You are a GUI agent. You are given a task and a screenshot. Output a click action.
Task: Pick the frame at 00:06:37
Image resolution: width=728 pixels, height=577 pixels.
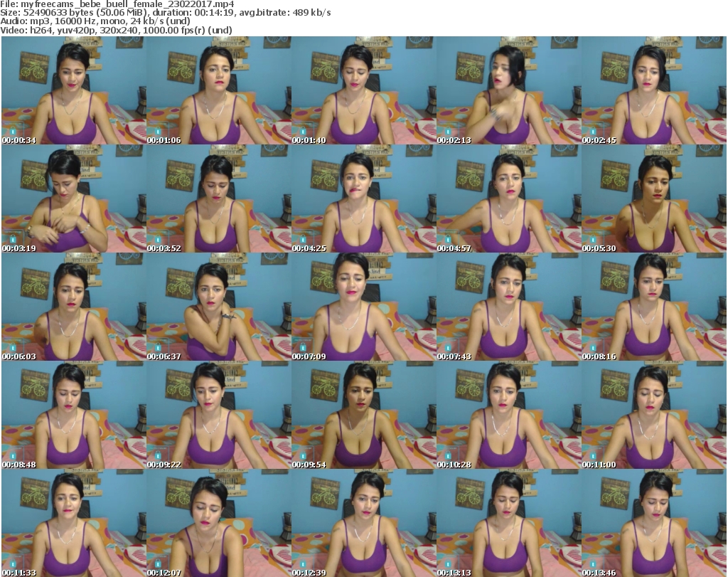[x=219, y=307]
